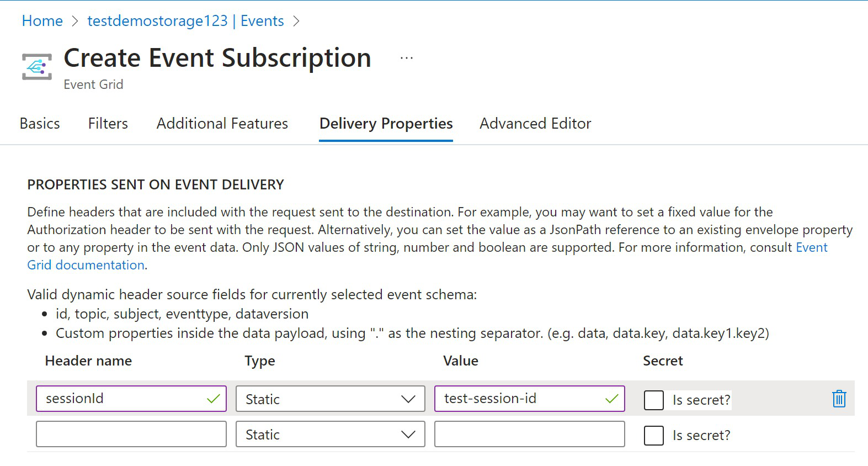Open the Filters tab
868x466 pixels.
108,123
